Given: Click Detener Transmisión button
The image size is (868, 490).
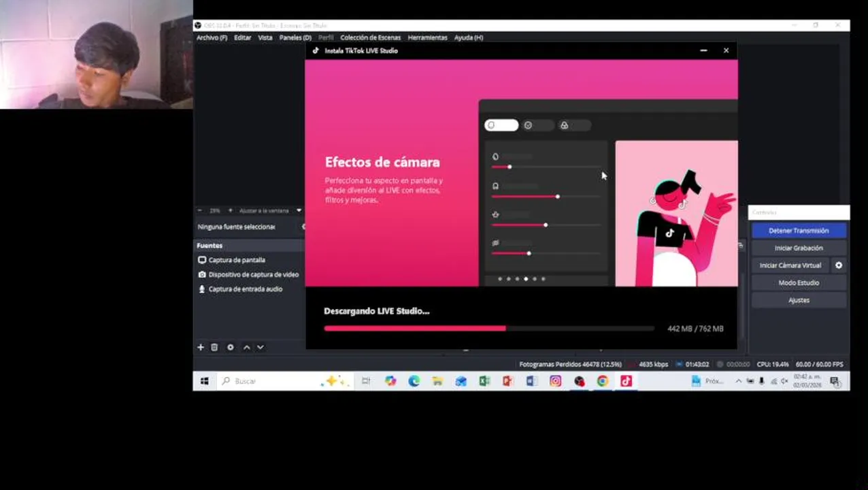Looking at the screenshot, I should click(799, 231).
